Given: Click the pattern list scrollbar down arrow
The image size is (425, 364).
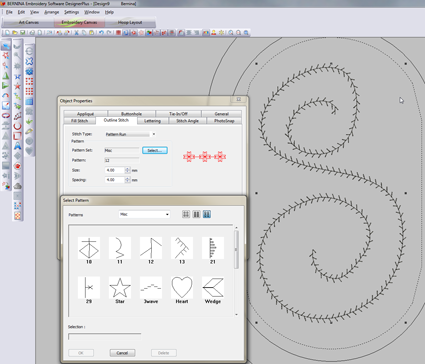Looking at the screenshot, I should (x=237, y=314).
